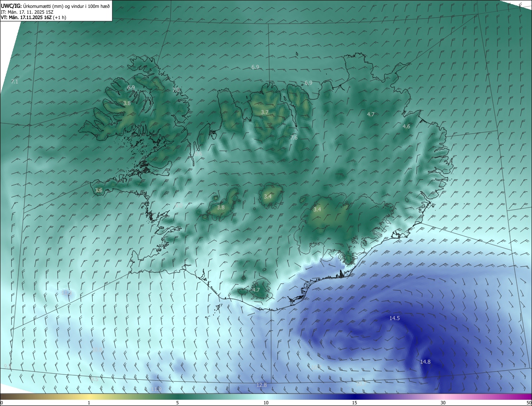Viewport: 532px width, 406px height.
Task: Click the 3.6 value label on the western peninsula
Action: [99, 190]
